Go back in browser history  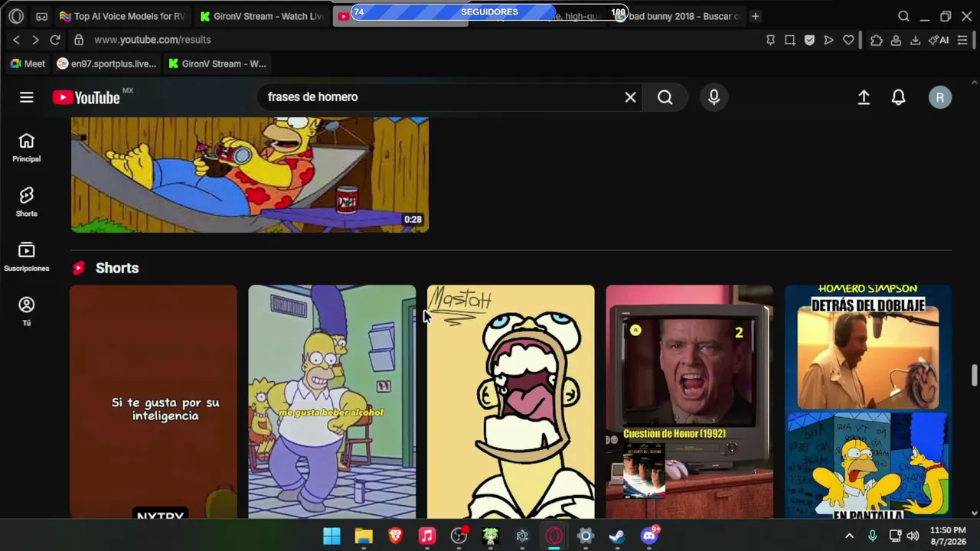coord(16,40)
